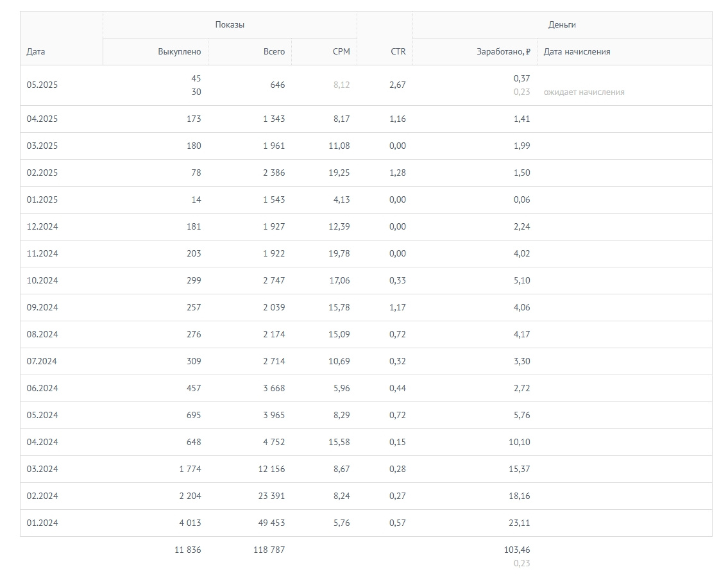Viewport: 728px width, 574px height.
Task: Click the "ожидает начисления" status text
Action: 584,92
